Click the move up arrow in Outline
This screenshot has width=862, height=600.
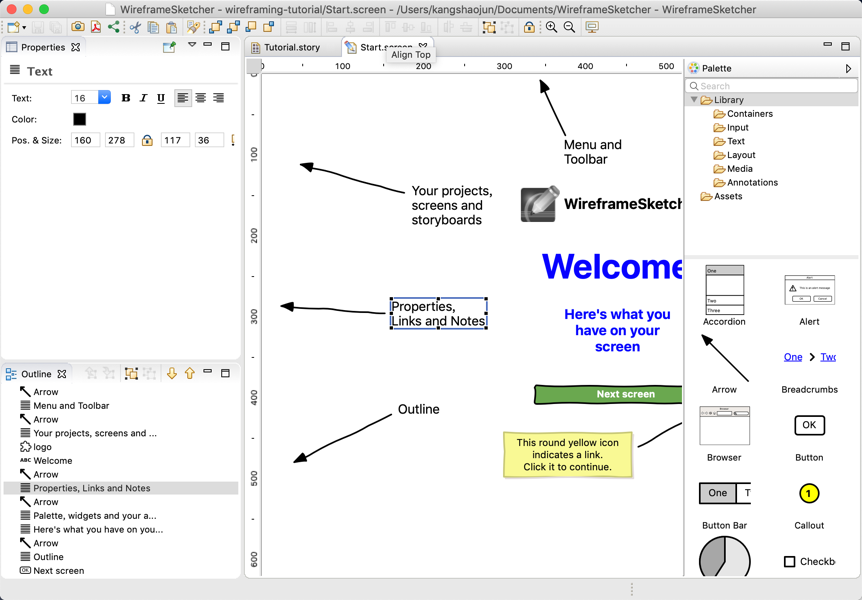190,374
